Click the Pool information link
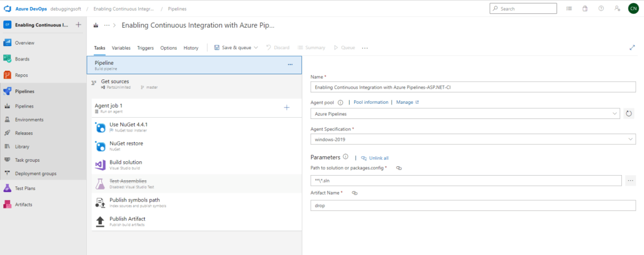644x255 pixels. coord(370,102)
